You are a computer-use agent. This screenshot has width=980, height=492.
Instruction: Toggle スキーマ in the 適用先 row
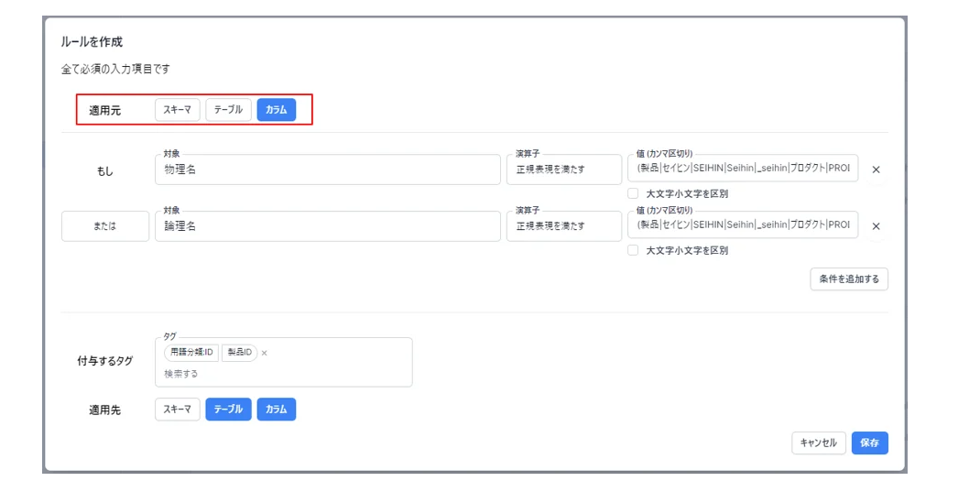178,410
